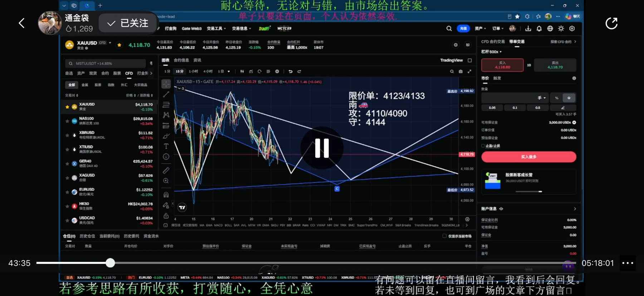The height and width of the screenshot is (296, 644).
Task: Enable the 止盈/止损 checkbox
Action: click(x=483, y=146)
